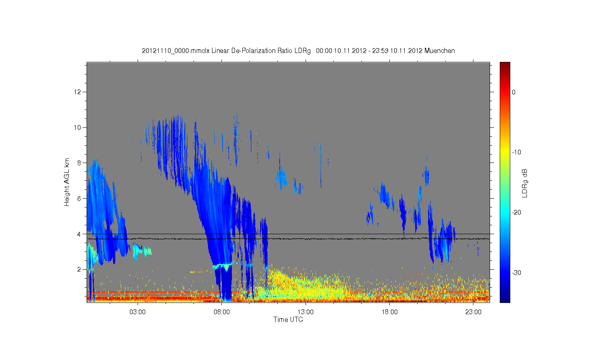Click the colorbar value label 0
The image size is (607, 364).
514,92
